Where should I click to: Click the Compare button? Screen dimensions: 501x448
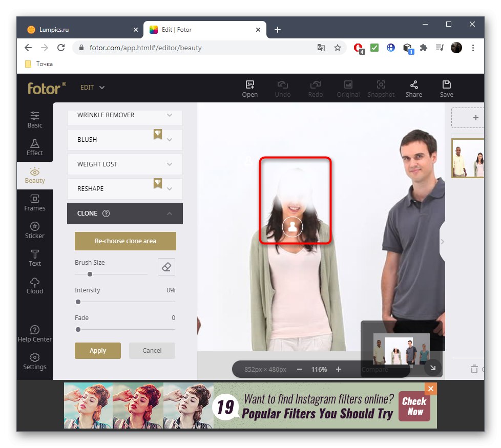tap(374, 370)
